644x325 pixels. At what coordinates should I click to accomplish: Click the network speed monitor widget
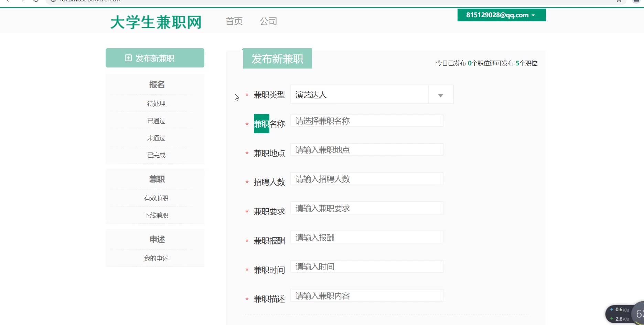[x=624, y=314]
